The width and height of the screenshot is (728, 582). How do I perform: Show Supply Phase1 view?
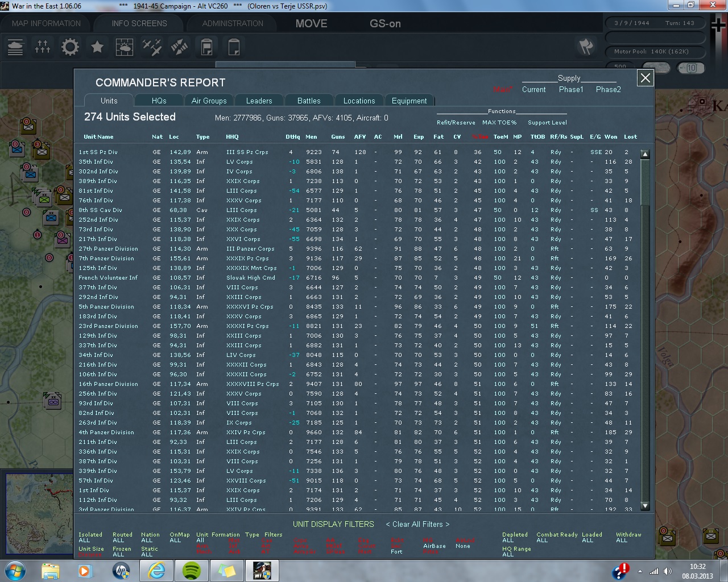[x=571, y=89]
